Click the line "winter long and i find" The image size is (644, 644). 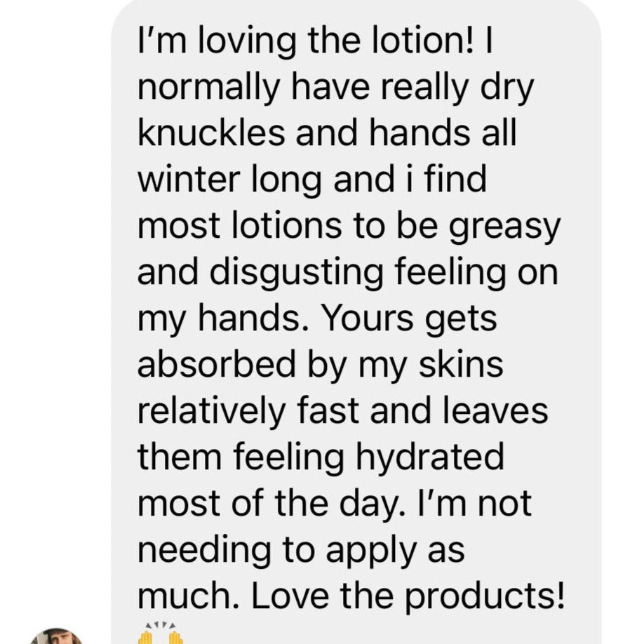point(312,180)
